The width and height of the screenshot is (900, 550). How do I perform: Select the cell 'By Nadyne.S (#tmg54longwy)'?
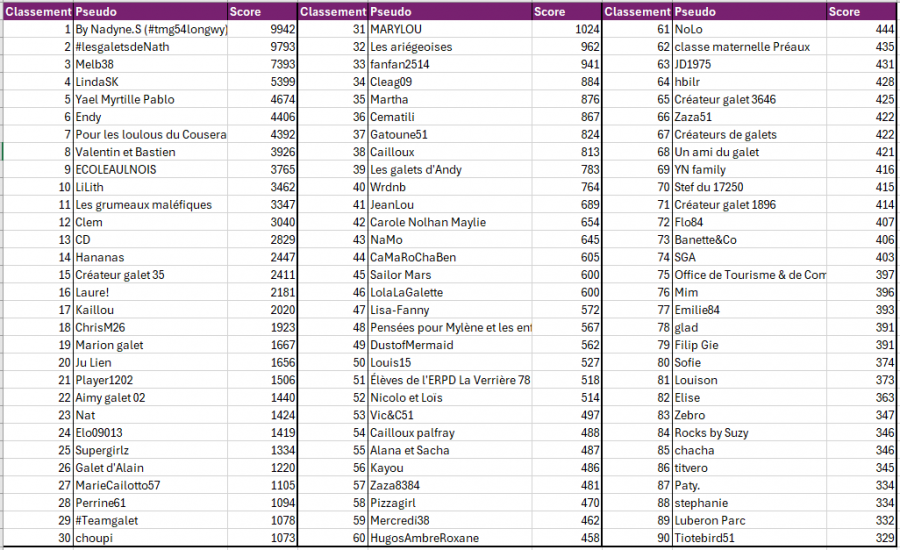[x=150, y=29]
